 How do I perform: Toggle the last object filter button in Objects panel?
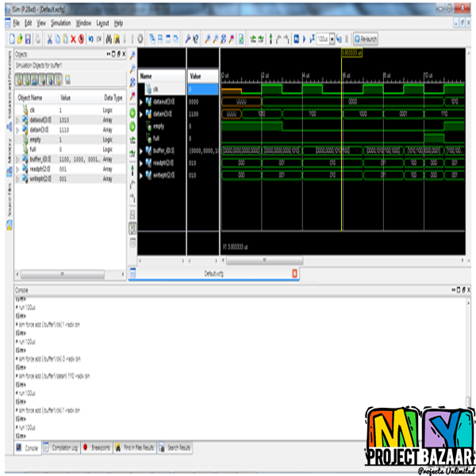coord(58,79)
